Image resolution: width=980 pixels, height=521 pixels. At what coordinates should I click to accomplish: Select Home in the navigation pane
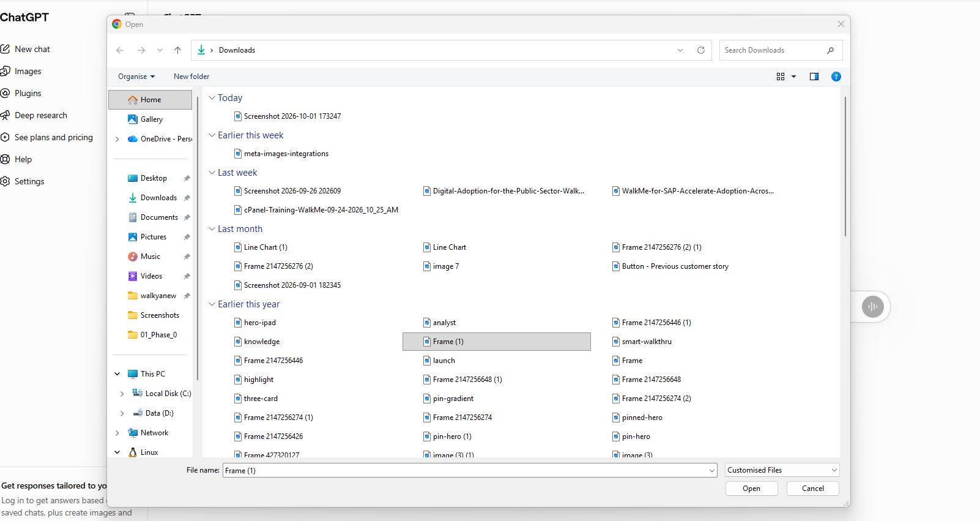coord(150,100)
